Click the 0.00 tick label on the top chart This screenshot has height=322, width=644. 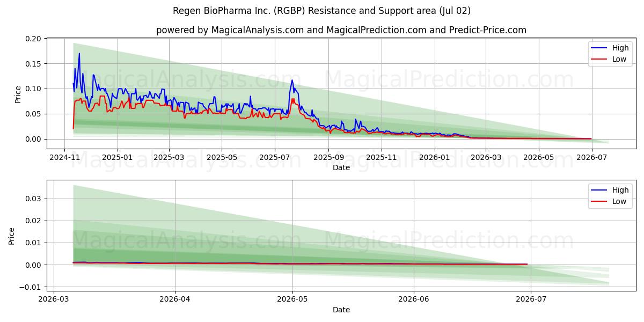(33, 139)
